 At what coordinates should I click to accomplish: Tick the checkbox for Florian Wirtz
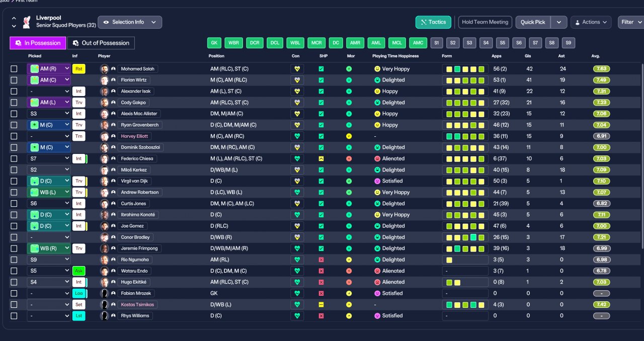(x=14, y=80)
